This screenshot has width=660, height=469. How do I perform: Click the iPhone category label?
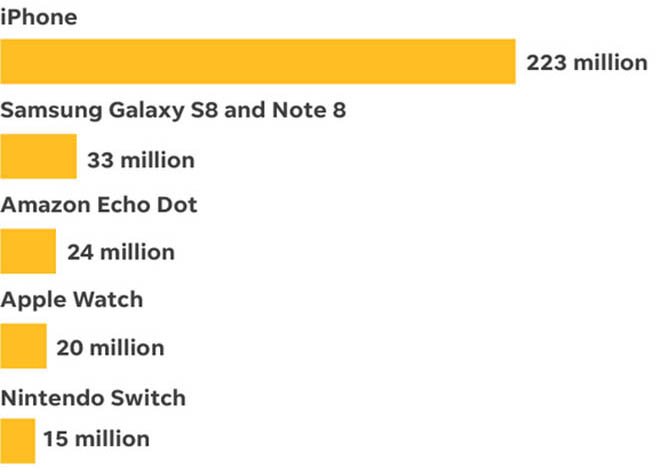39,17
